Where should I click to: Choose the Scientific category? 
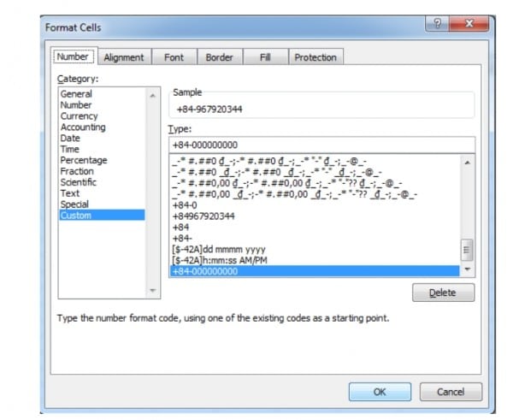(x=102, y=182)
